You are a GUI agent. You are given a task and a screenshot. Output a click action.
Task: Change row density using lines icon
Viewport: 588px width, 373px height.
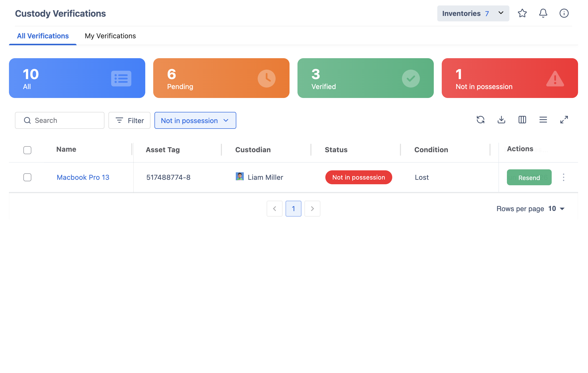point(543,120)
